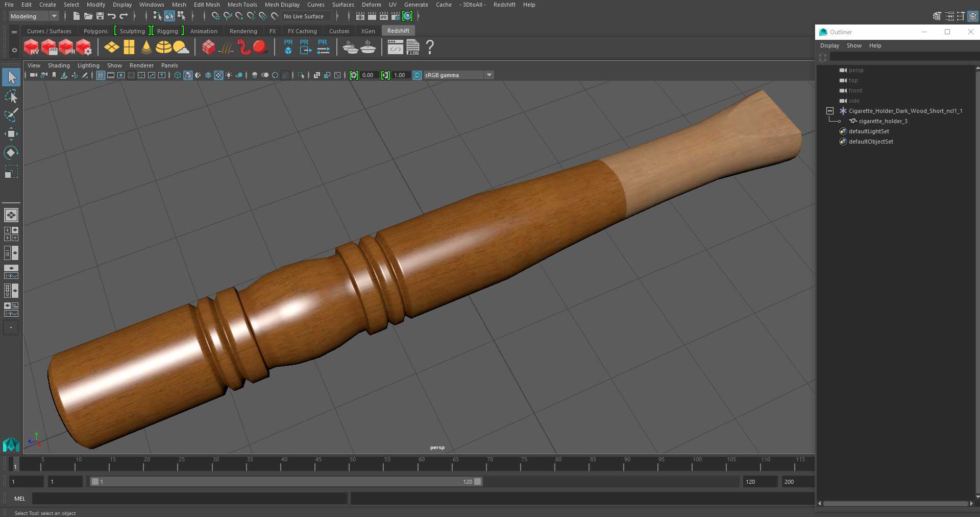Viewport: 980px width, 517px height.
Task: Open the viewport Renderer menu
Action: [x=141, y=65]
